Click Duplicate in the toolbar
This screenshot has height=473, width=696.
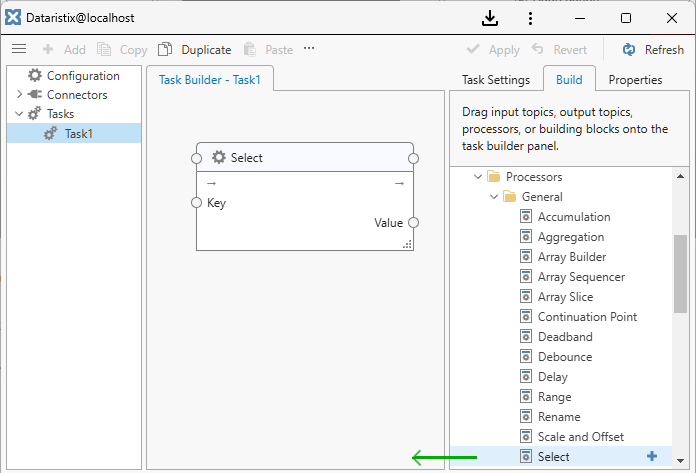point(195,49)
